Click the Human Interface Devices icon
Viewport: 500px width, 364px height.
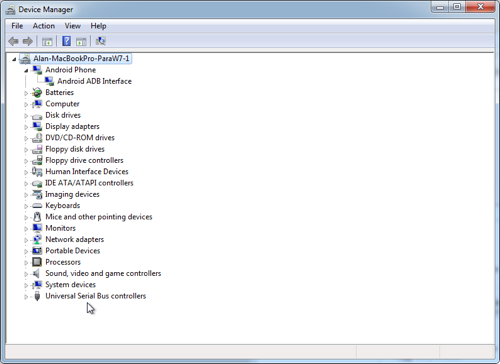point(37,172)
